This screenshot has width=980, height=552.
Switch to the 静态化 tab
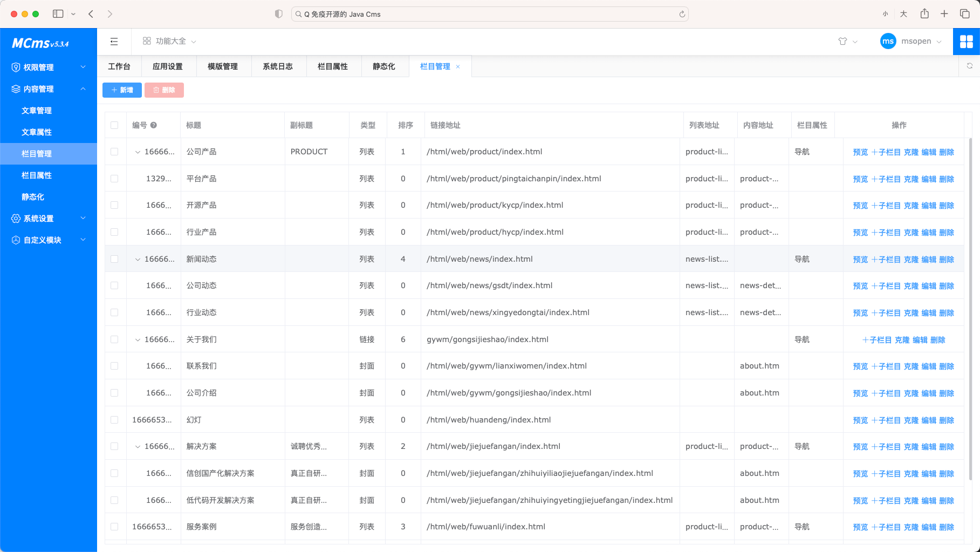click(383, 66)
